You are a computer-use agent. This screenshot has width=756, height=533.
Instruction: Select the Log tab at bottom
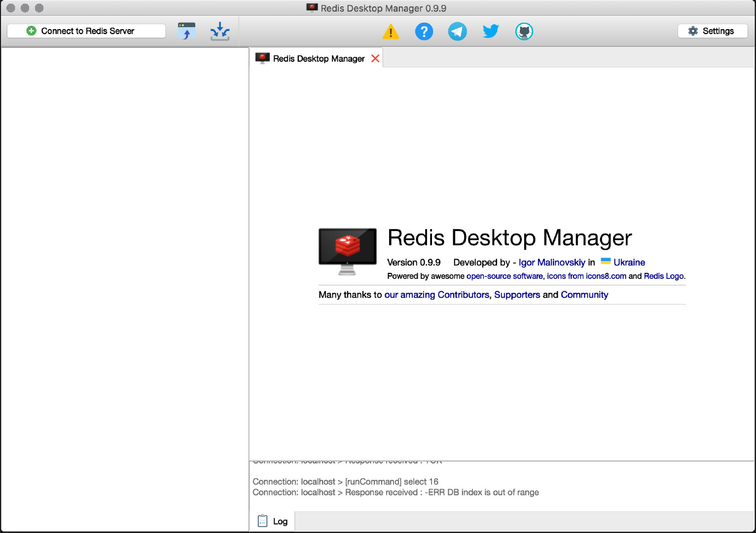click(272, 521)
